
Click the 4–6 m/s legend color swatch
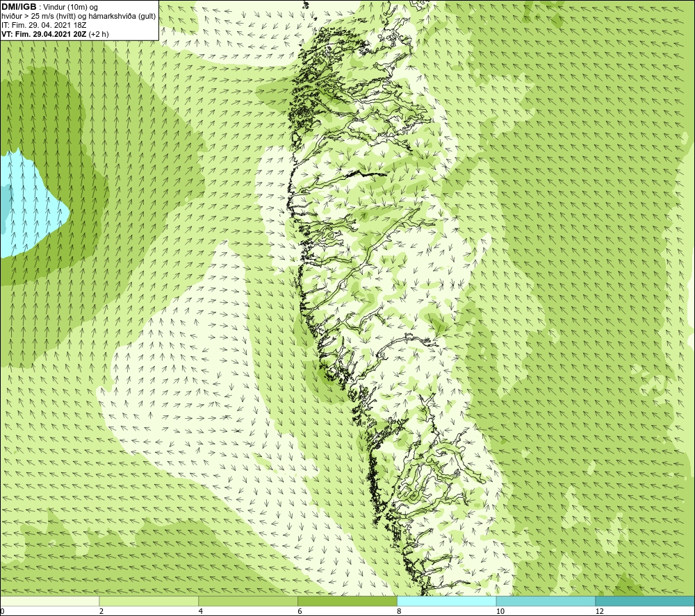click(x=248, y=601)
